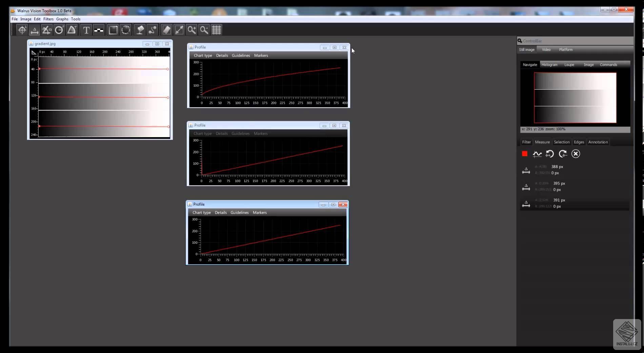644x353 pixels.
Task: Select the zoom in magnifier tool
Action: click(191, 30)
